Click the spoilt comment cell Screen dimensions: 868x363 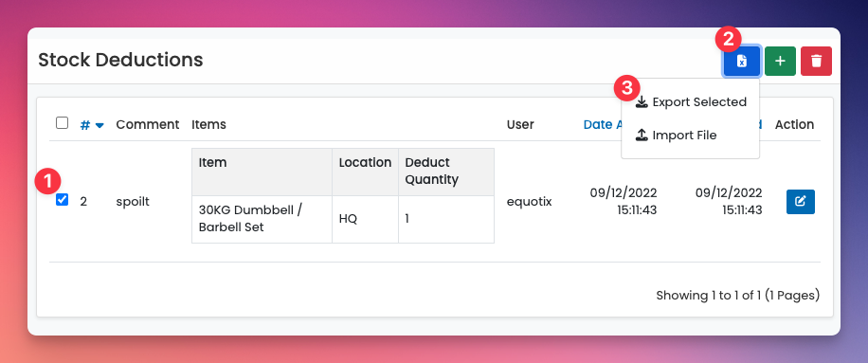pyautogui.click(x=133, y=202)
